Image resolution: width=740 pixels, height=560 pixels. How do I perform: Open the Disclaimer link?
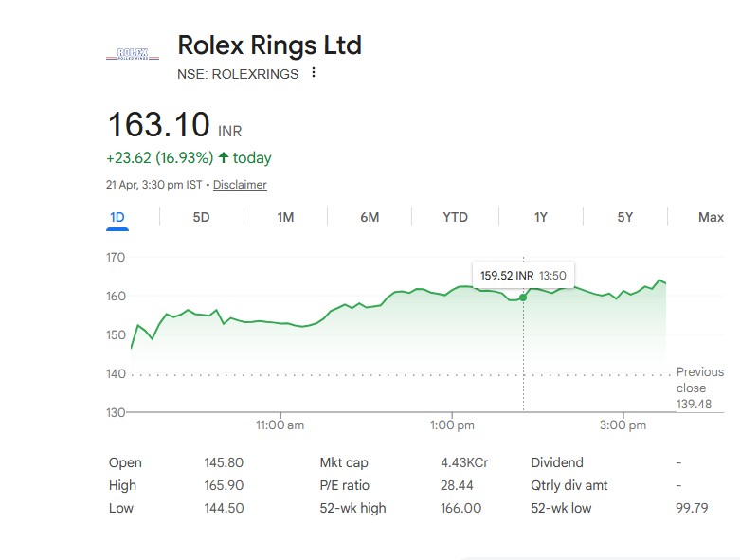pos(240,185)
